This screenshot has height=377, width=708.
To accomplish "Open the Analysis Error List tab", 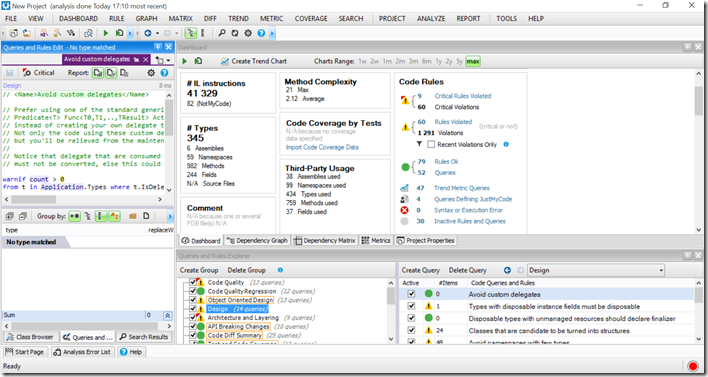I will (82, 352).
